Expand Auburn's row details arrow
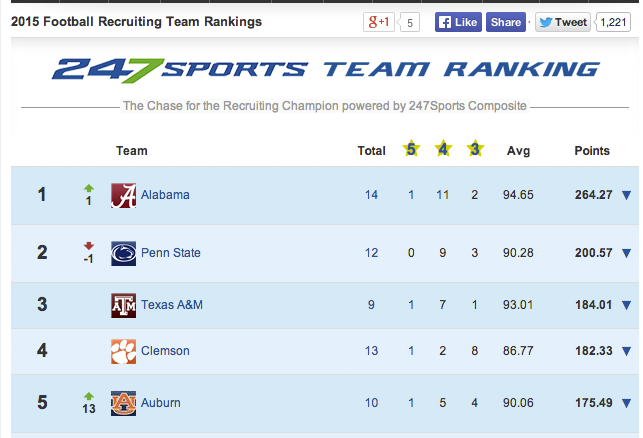 point(627,403)
